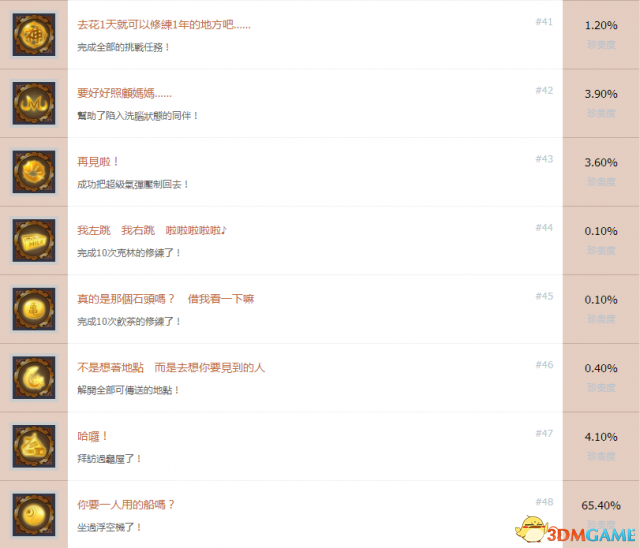Image resolution: width=640 pixels, height=548 pixels.
Task: Click the 要好好照顧媽媽 achievement title
Action: [x=124, y=93]
